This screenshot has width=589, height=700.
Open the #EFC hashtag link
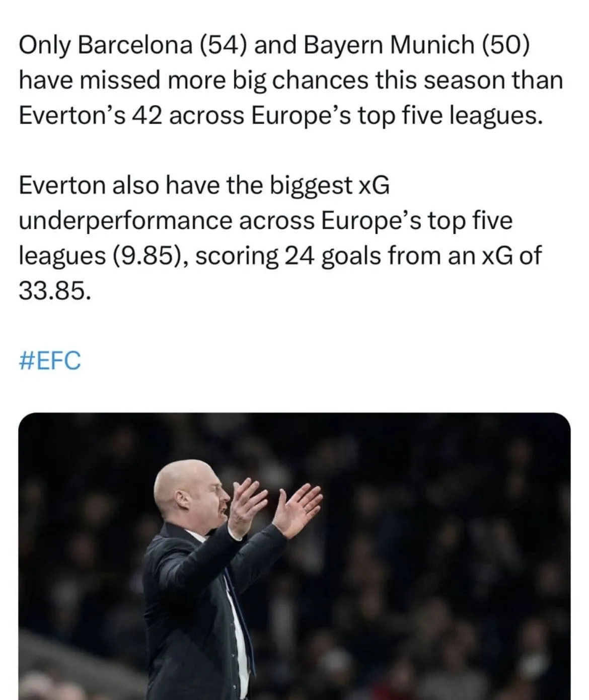tap(49, 361)
